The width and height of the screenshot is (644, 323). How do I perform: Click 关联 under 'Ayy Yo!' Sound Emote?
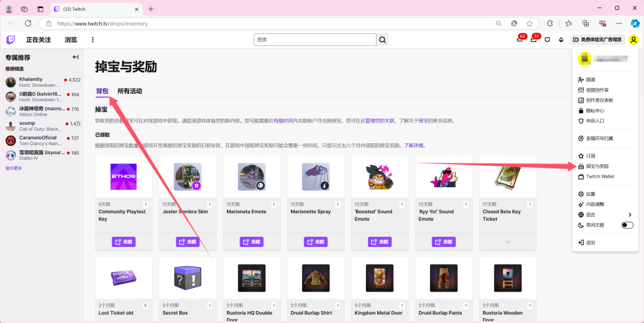click(x=444, y=242)
